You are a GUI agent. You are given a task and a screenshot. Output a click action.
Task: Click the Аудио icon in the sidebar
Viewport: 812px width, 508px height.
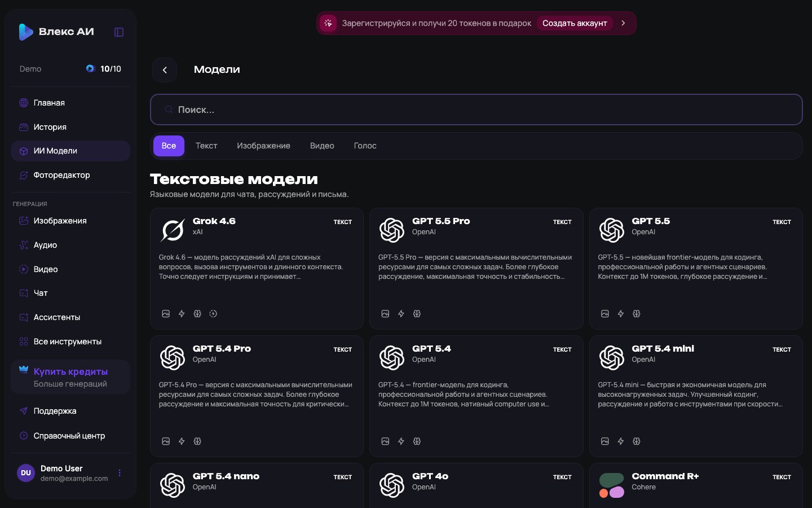[24, 245]
